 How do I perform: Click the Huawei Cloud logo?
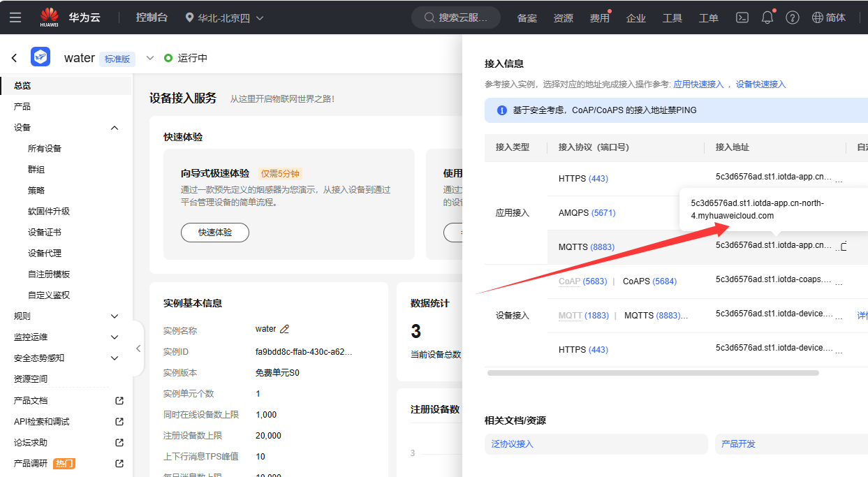(x=49, y=17)
